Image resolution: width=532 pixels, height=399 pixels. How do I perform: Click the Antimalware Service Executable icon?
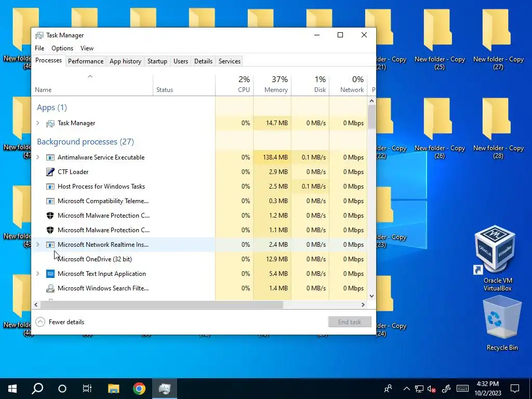(50, 157)
